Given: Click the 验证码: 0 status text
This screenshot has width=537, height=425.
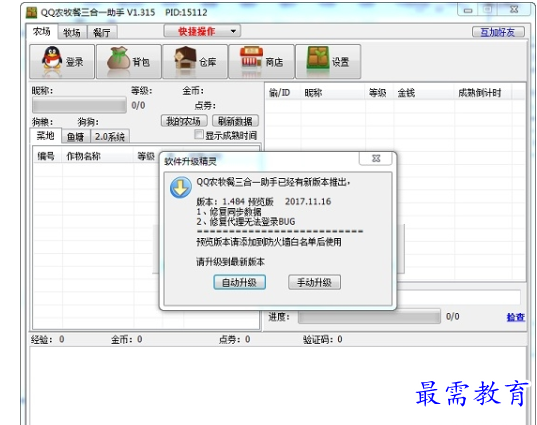Looking at the screenshot, I should (323, 339).
